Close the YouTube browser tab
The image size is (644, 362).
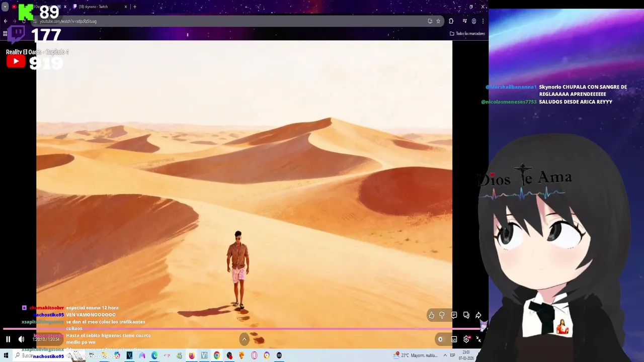[x=65, y=7]
